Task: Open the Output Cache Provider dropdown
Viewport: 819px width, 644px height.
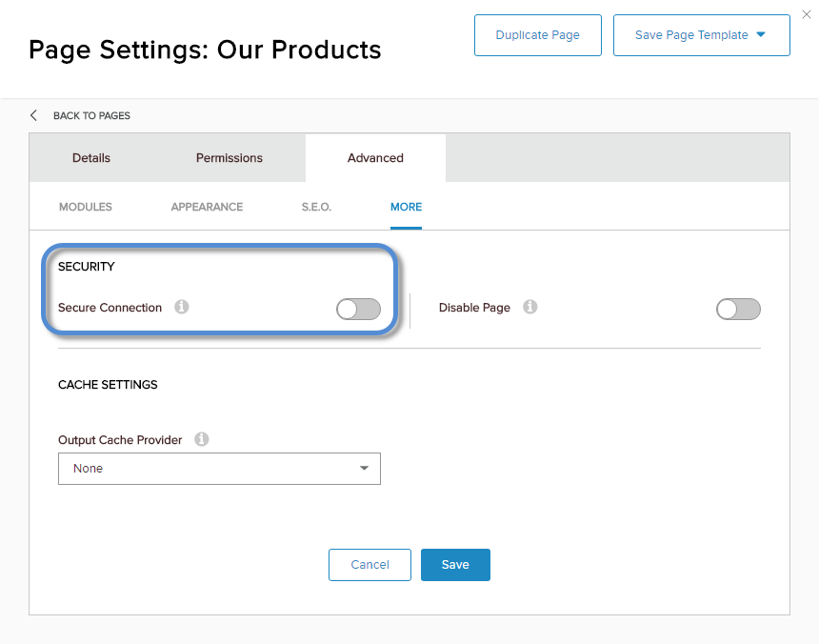Action: (x=219, y=469)
